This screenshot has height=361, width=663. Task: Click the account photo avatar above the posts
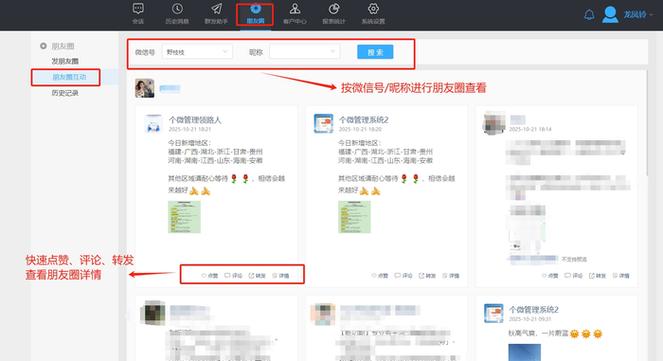coord(145,88)
